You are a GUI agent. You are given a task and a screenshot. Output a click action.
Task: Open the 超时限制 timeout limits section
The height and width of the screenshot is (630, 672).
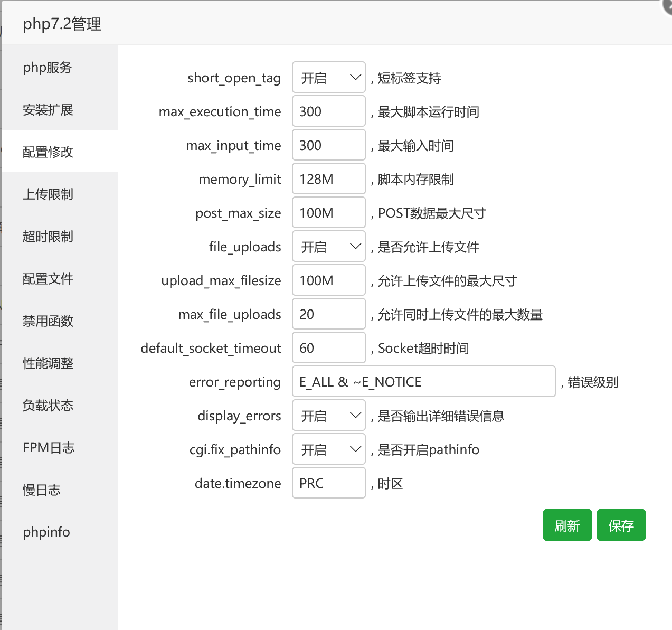coord(48,237)
